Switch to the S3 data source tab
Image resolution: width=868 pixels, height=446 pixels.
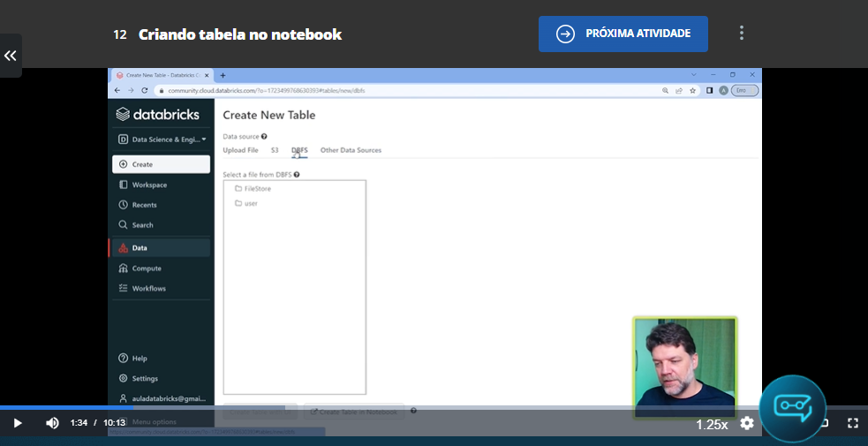click(x=275, y=150)
